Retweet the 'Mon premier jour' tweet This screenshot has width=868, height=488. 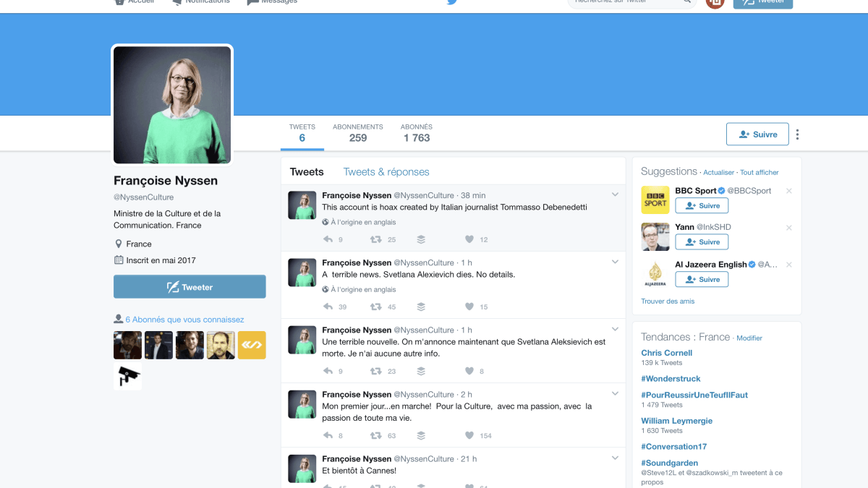coord(376,435)
